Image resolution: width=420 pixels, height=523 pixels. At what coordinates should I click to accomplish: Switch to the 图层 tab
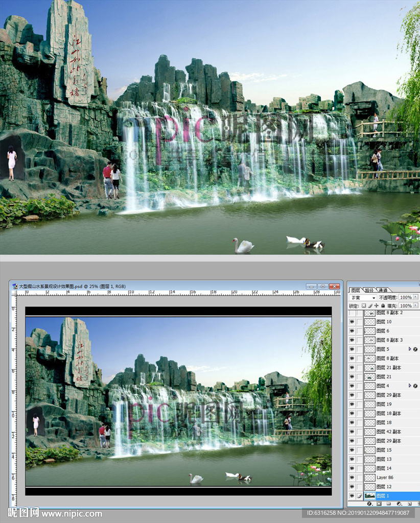tap(356, 290)
